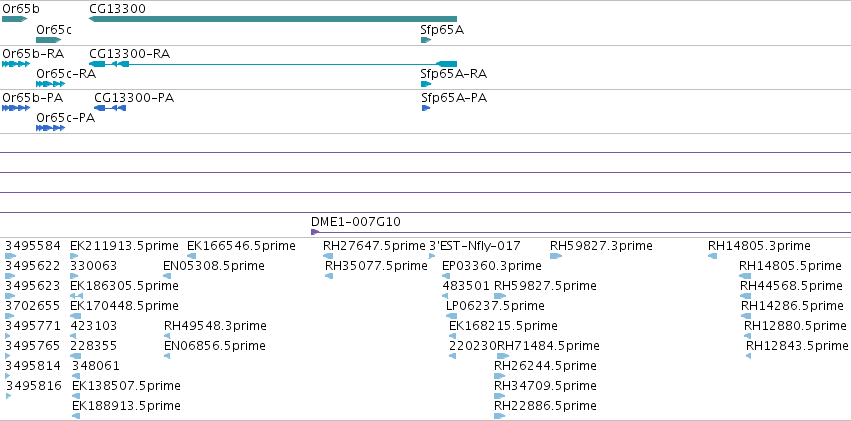
Task: Select the DME1-007G10 purple feature marker
Action: [x=315, y=232]
